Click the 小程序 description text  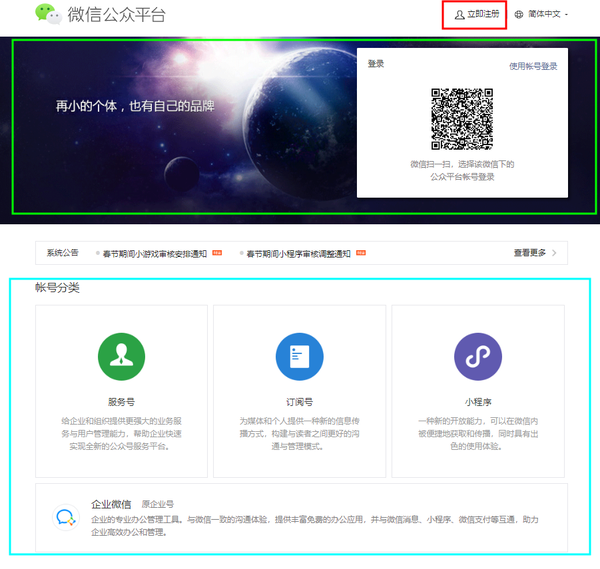point(478,434)
